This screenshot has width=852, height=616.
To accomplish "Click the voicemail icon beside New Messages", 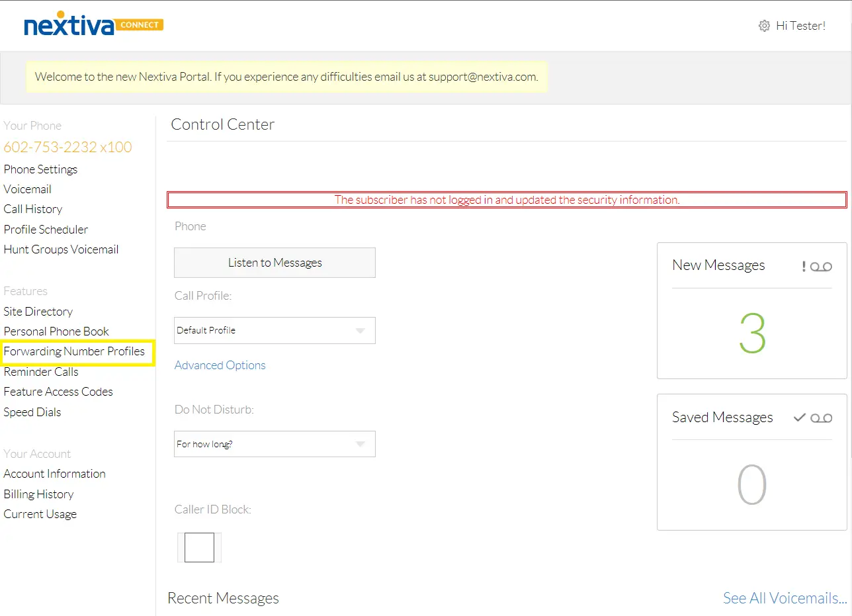I will (822, 266).
